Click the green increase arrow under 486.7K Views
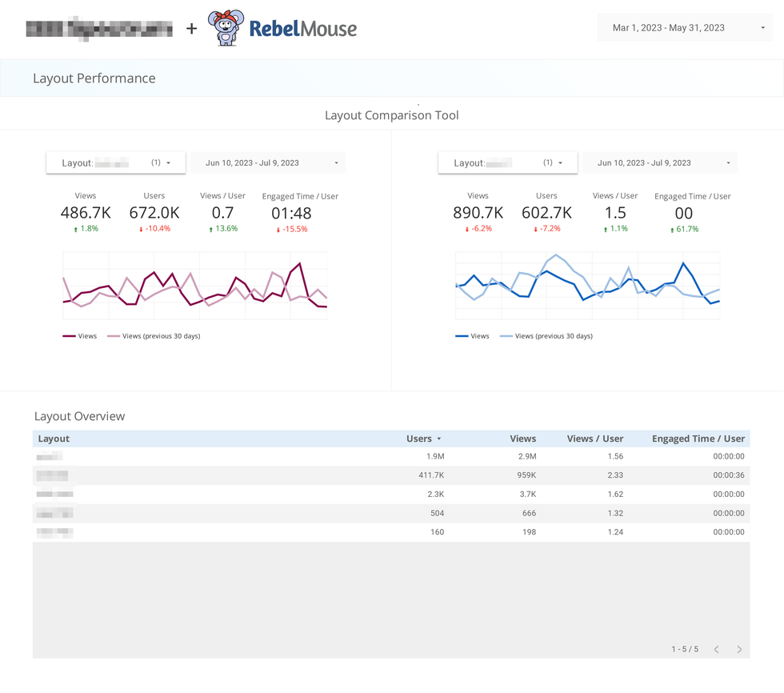 (74, 229)
